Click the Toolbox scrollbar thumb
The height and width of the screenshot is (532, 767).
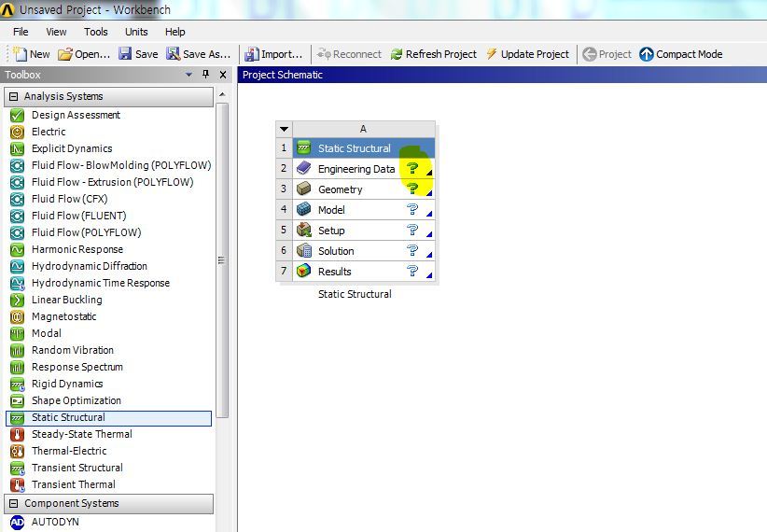(x=222, y=260)
